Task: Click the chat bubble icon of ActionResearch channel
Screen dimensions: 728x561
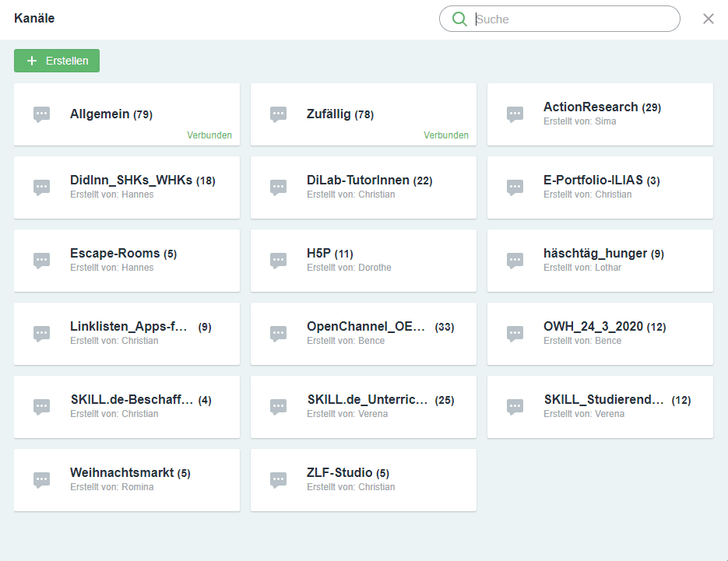Action: (515, 114)
